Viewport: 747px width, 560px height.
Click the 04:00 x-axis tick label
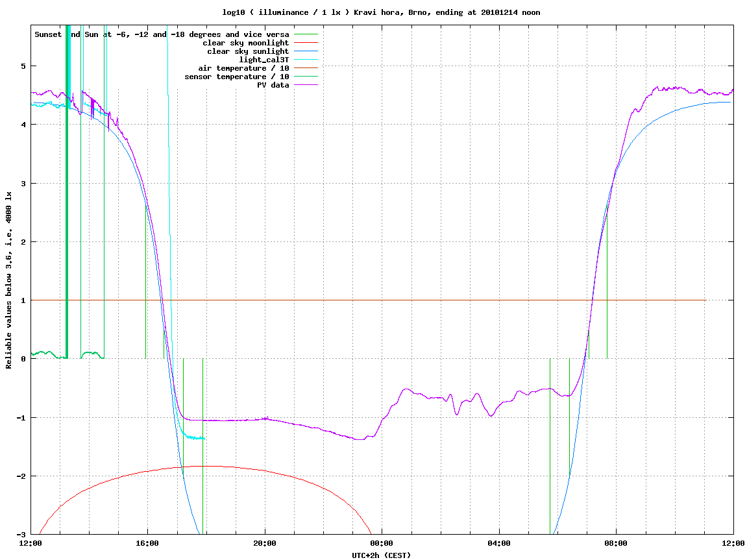499,543
